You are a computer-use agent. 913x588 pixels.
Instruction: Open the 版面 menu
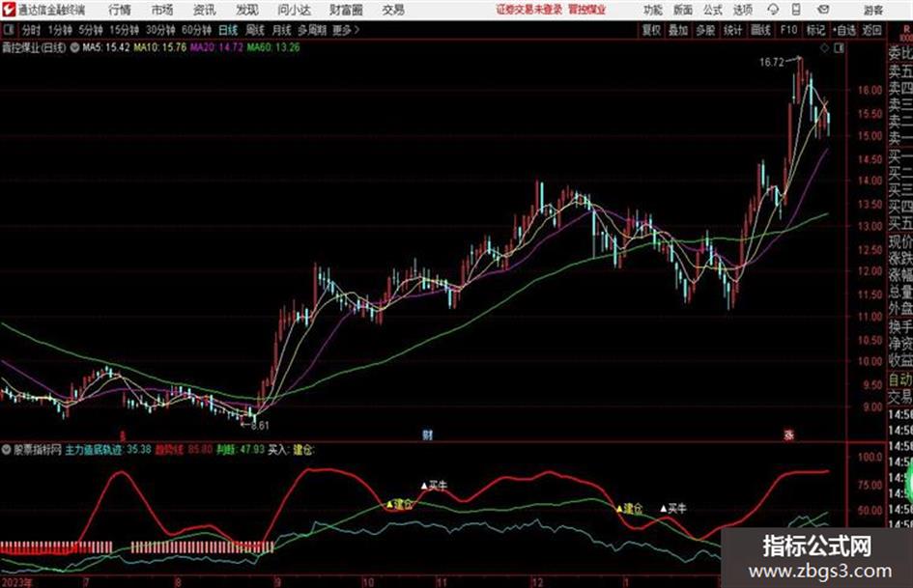tap(682, 10)
